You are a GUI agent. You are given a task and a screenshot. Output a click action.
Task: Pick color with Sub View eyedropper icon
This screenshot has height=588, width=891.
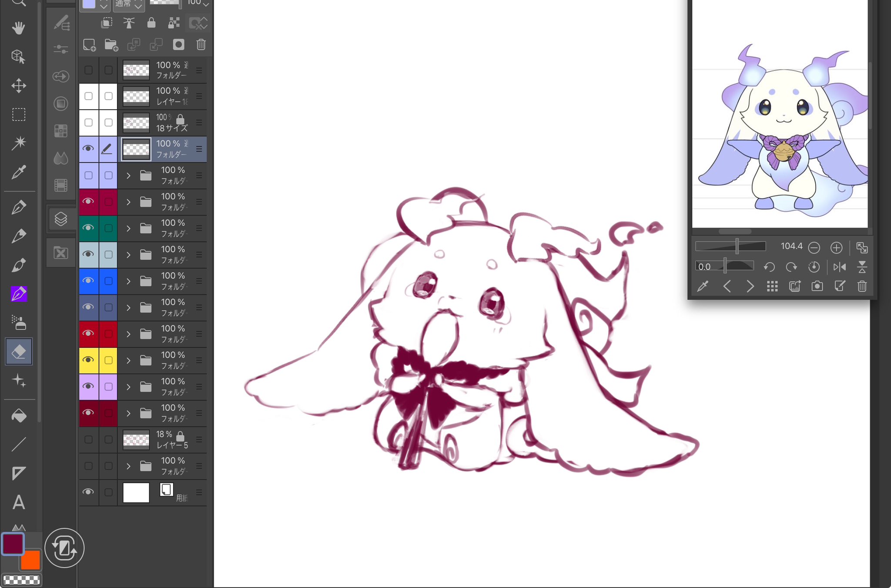[x=703, y=286]
